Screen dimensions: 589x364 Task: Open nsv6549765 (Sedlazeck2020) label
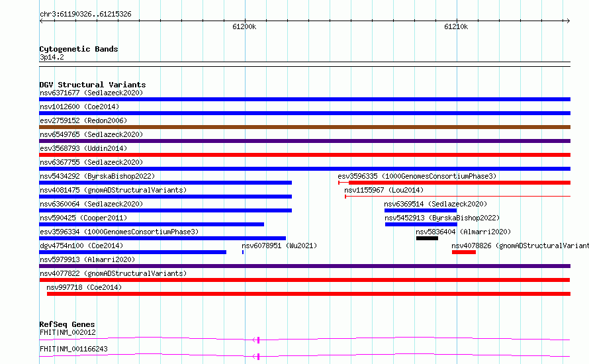pos(91,134)
